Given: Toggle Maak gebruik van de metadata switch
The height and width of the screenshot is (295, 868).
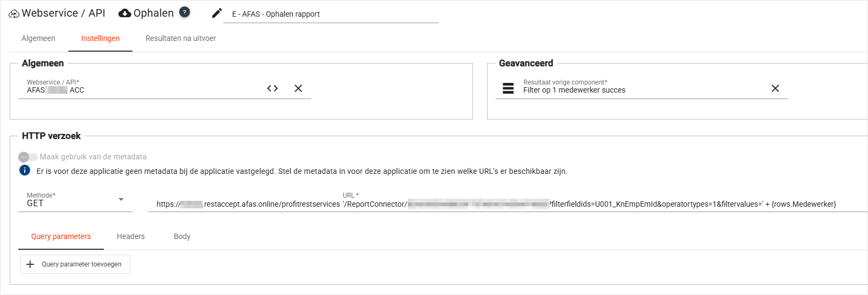Looking at the screenshot, I should [x=28, y=157].
